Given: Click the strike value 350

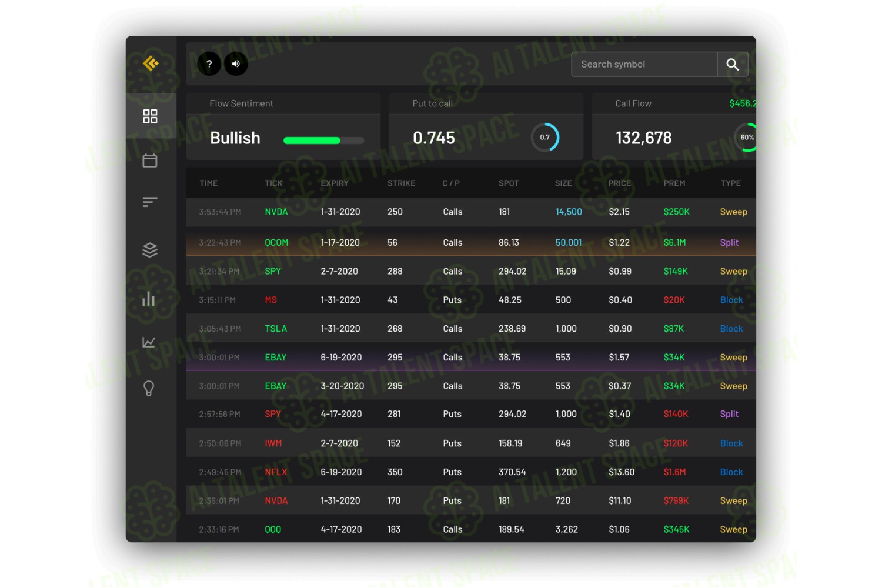Looking at the screenshot, I should [x=395, y=472].
